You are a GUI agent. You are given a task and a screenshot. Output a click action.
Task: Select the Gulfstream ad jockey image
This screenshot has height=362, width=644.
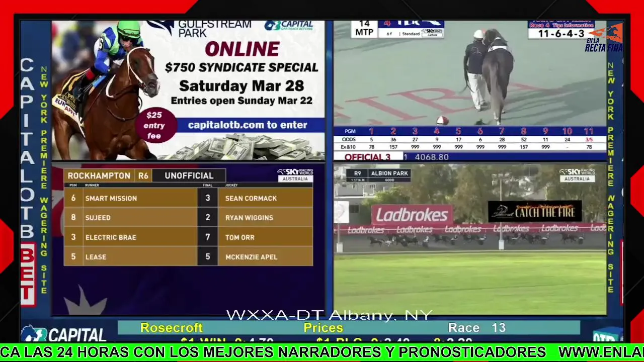(107, 89)
